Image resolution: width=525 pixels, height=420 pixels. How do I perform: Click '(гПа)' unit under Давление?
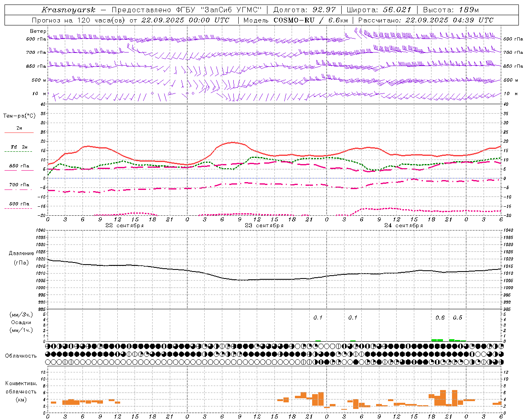[21, 262]
